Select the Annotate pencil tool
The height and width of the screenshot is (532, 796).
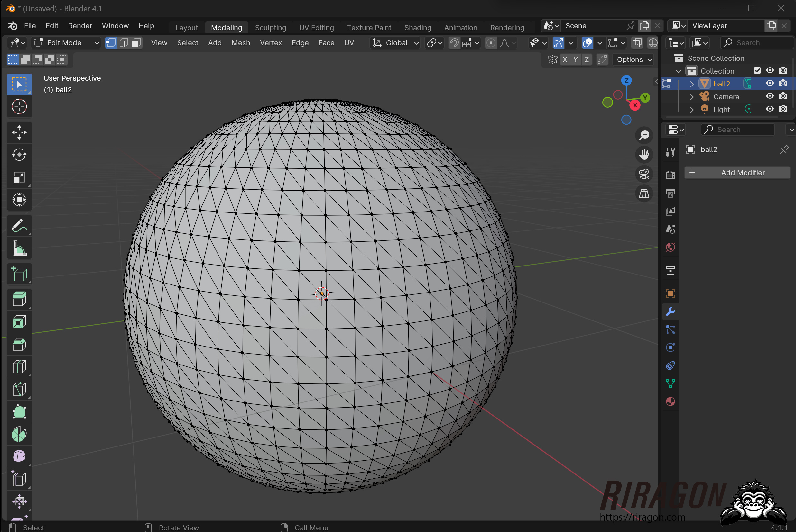(19, 226)
